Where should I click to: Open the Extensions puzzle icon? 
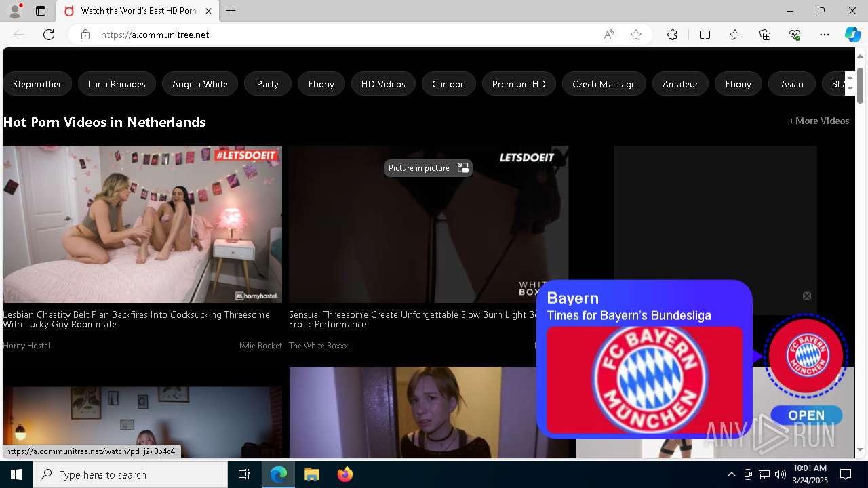(x=672, y=35)
